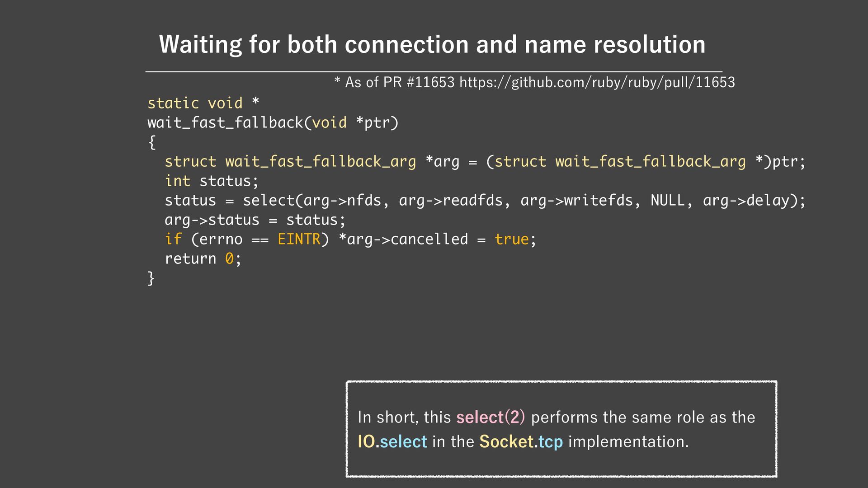Image resolution: width=868 pixels, height=488 pixels.
Task: Click the 'return 0;' statement
Action: (x=203, y=259)
